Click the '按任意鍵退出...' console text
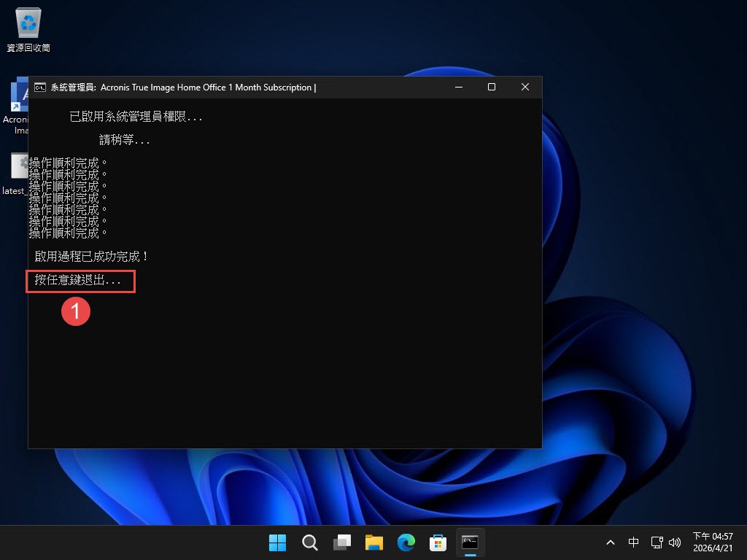Image resolution: width=747 pixels, height=560 pixels. coord(78,280)
